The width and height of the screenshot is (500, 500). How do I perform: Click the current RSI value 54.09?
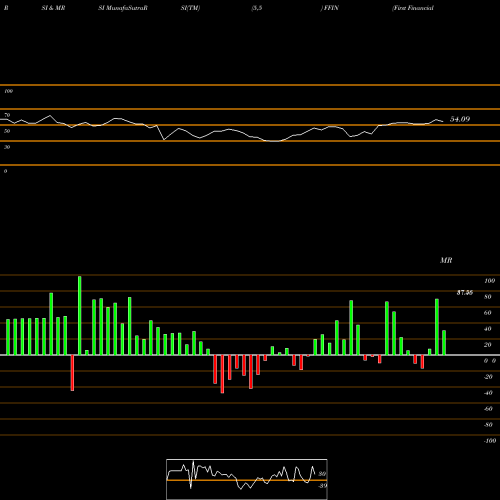click(460, 119)
